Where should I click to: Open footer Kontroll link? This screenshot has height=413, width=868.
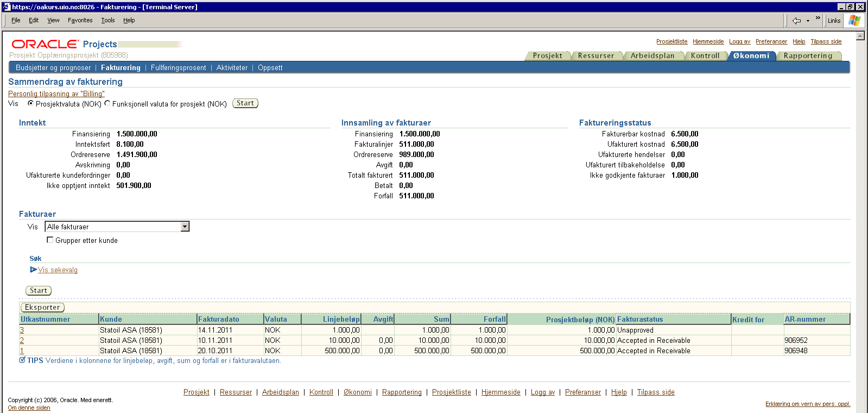point(321,392)
